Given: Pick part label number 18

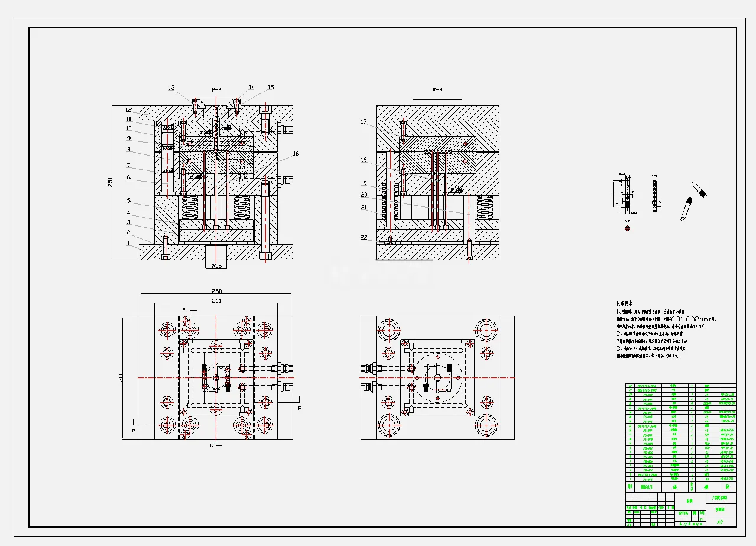Looking at the screenshot, I should click(364, 160).
